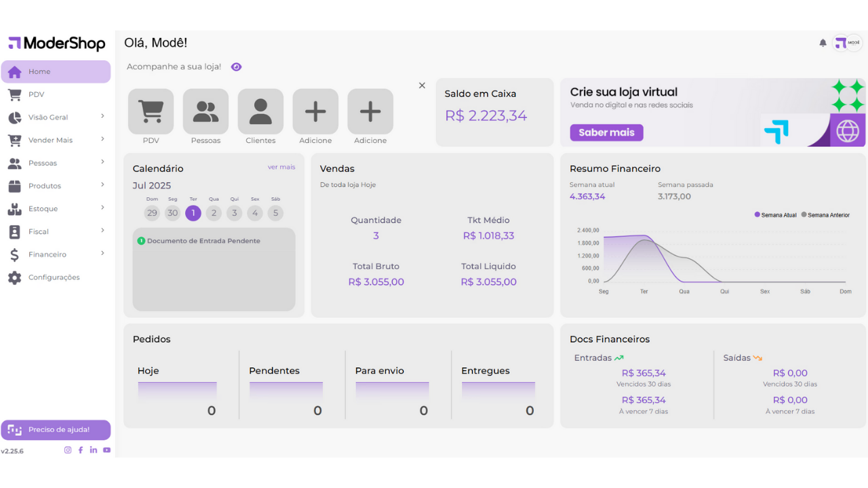This screenshot has height=488, width=868.
Task: Open Configurações in the sidebar
Action: tap(54, 277)
